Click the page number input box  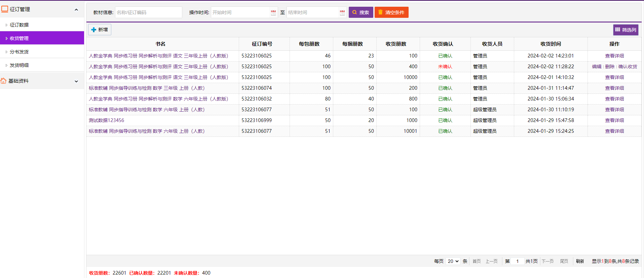(517, 261)
